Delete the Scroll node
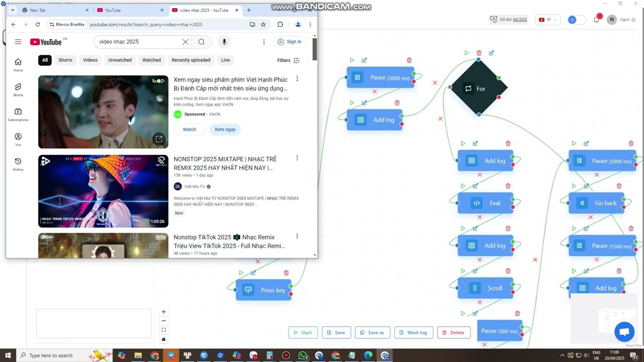This screenshot has width=644, height=362. coord(508,271)
